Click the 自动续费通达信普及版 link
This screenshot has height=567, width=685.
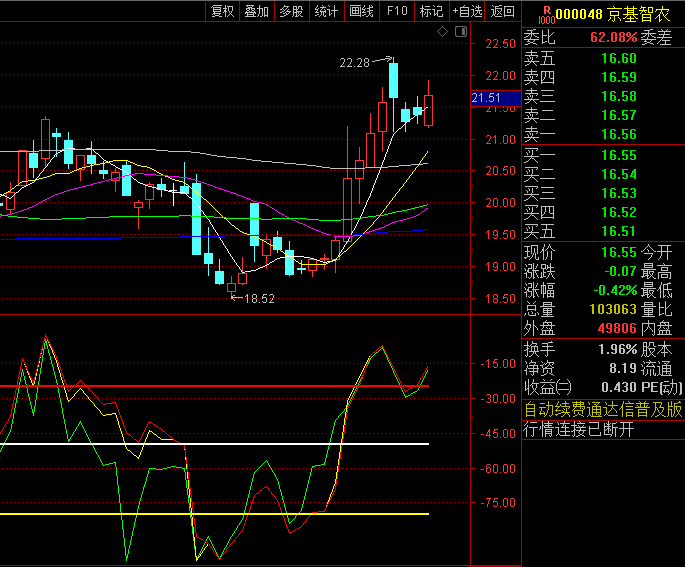point(603,410)
